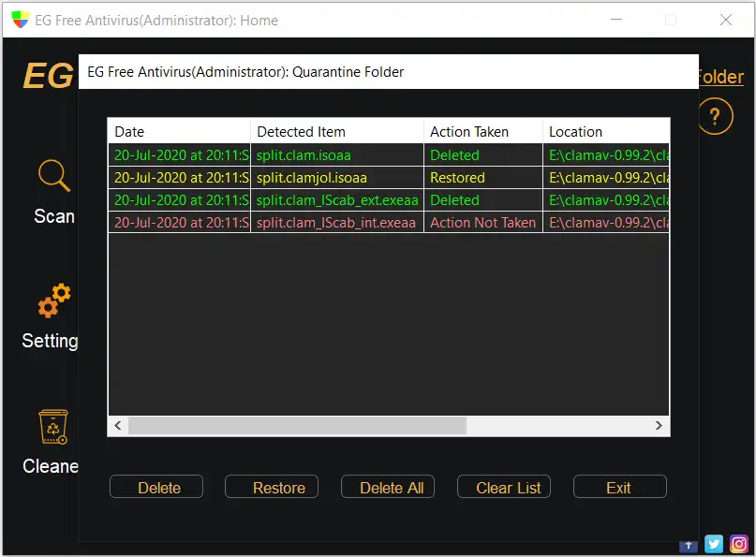
Task: Select the split.clam.isoaa row
Action: coord(389,155)
